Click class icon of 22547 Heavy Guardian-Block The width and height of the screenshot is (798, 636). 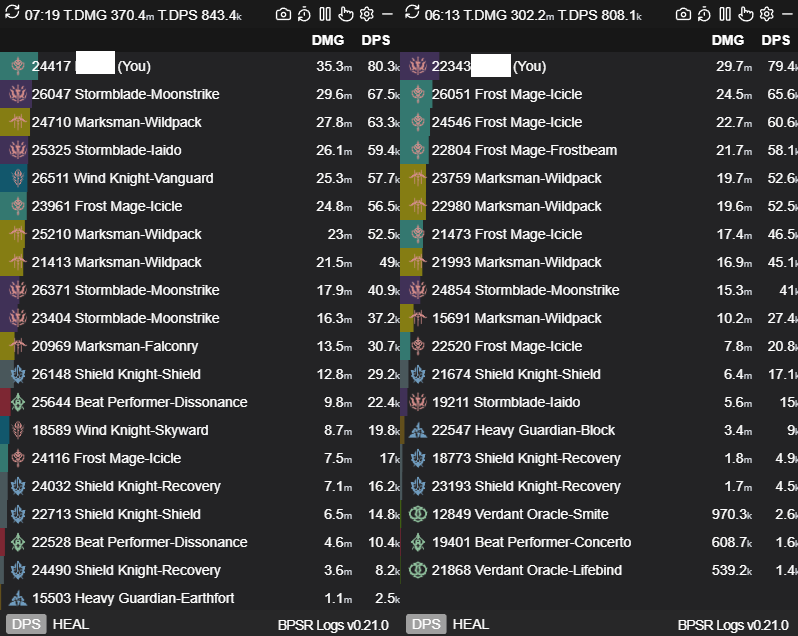point(418,430)
